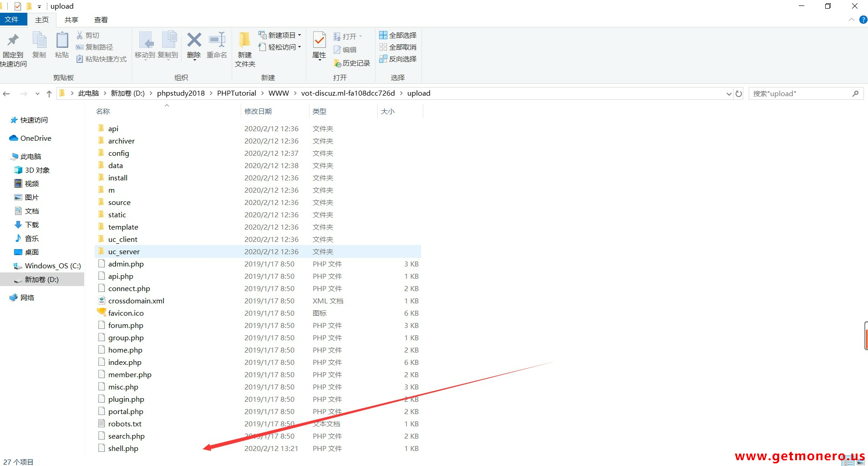Image resolution: width=868 pixels, height=466 pixels.
Task: Click Invert Selection (反向选择) option
Action: click(x=398, y=59)
